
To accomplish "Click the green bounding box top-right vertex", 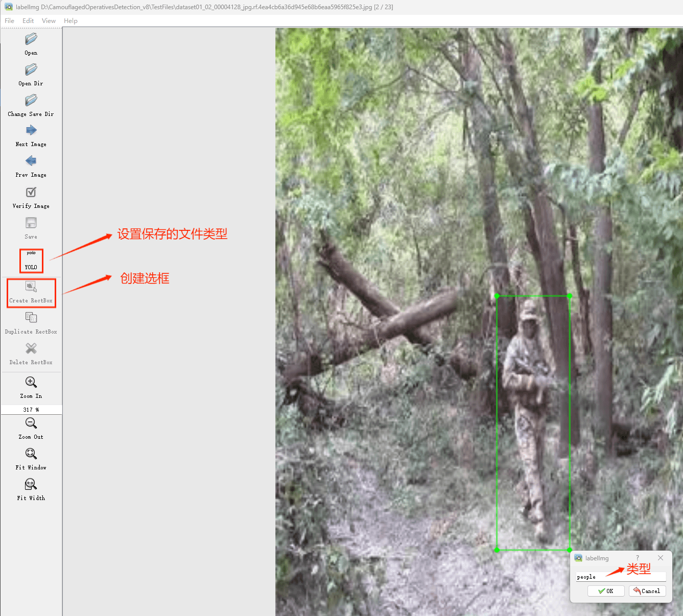I will 570,296.
